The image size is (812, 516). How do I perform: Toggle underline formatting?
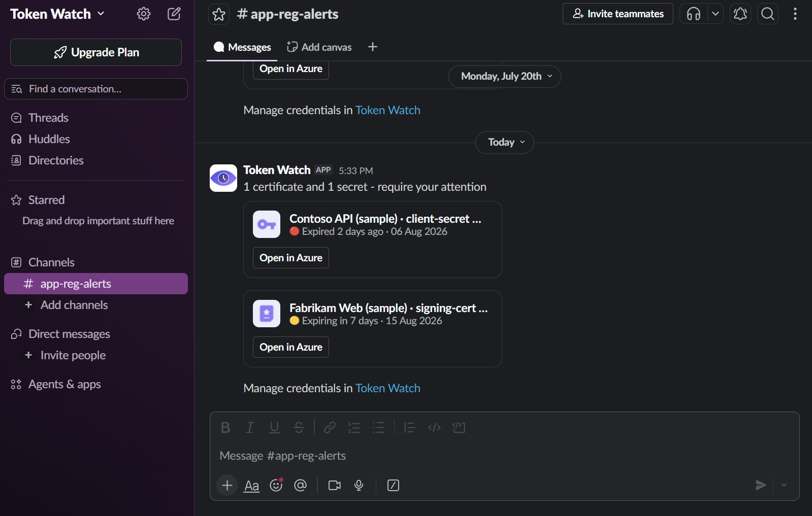tap(274, 428)
